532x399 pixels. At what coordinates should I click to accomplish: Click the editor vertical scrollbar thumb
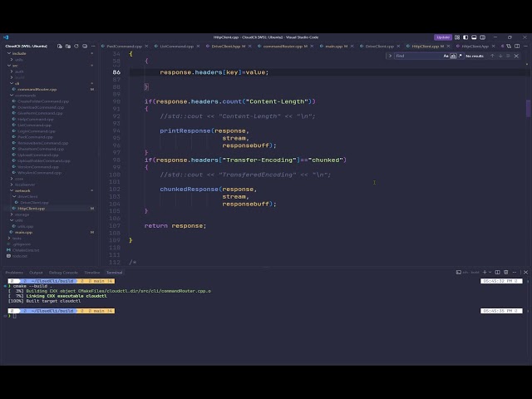[x=529, y=108]
